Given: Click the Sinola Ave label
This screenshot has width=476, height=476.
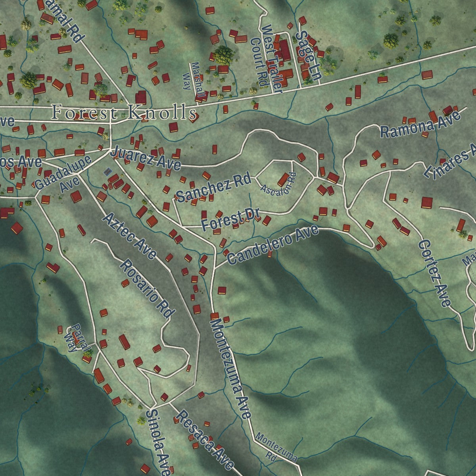Looking at the screenshot, I should pyautogui.click(x=158, y=442).
